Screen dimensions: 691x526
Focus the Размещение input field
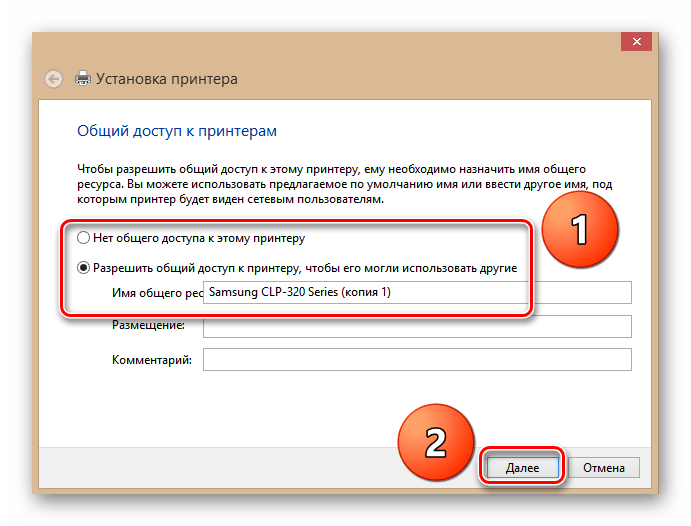[x=417, y=326]
